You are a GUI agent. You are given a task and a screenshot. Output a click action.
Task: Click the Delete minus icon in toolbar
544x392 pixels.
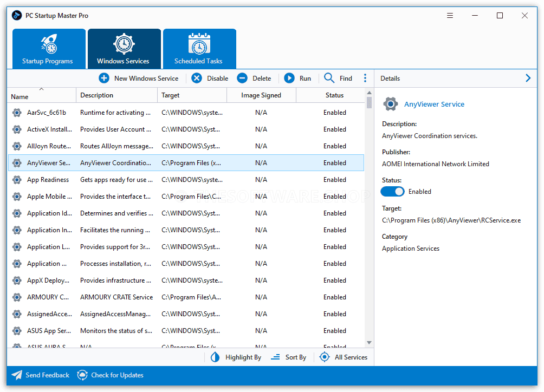[x=242, y=79]
